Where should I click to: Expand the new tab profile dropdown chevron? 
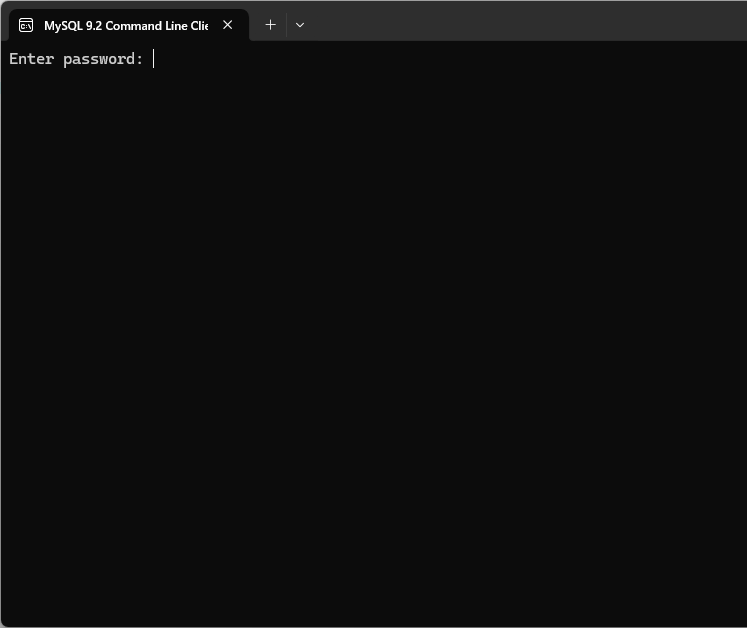click(299, 25)
